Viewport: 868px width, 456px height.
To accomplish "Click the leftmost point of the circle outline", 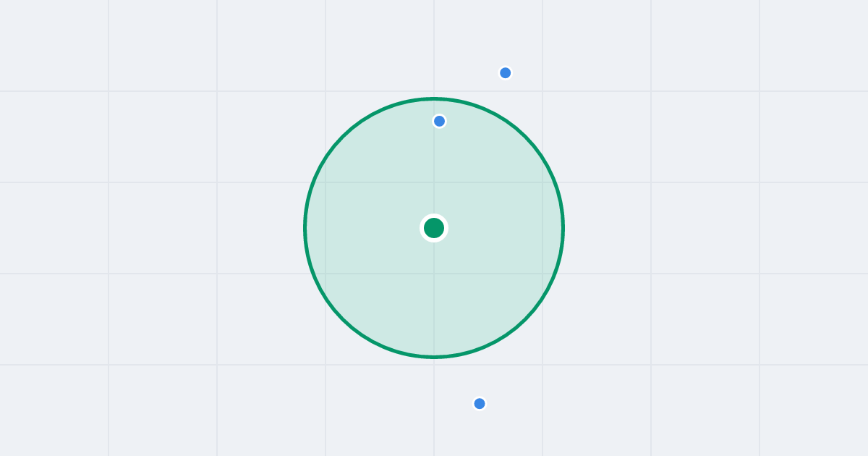I will [305, 228].
